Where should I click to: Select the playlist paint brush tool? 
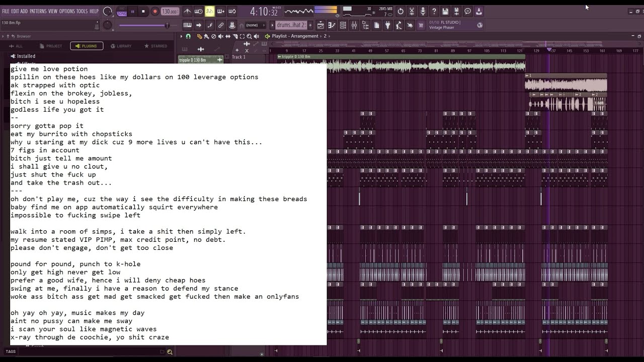(x=206, y=36)
